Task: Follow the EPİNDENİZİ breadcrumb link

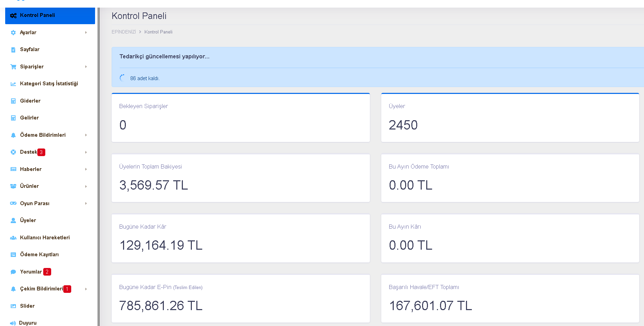Action: pos(123,32)
